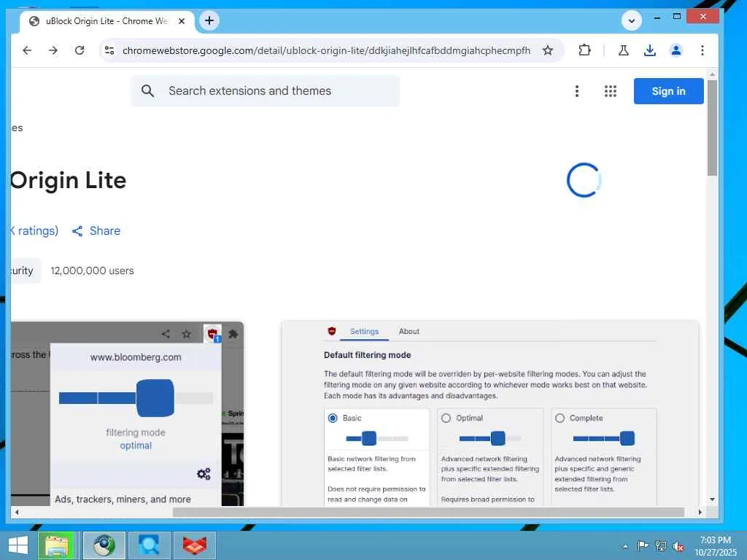This screenshot has width=747, height=560.
Task: Open the Chrome profile avatar
Action: pyautogui.click(x=676, y=50)
